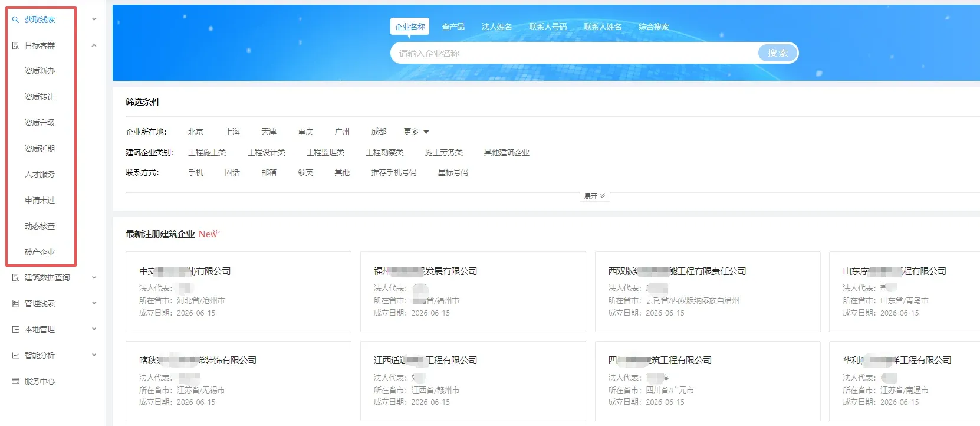Image resolution: width=980 pixels, height=426 pixels.
Task: Expand the 管理线索 chevron
Action: tap(94, 303)
